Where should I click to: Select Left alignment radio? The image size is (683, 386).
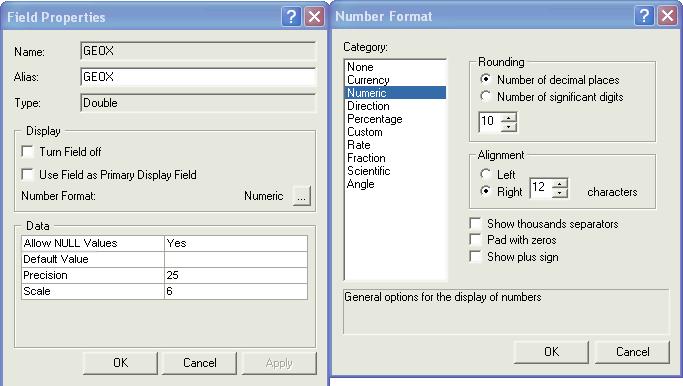485,174
